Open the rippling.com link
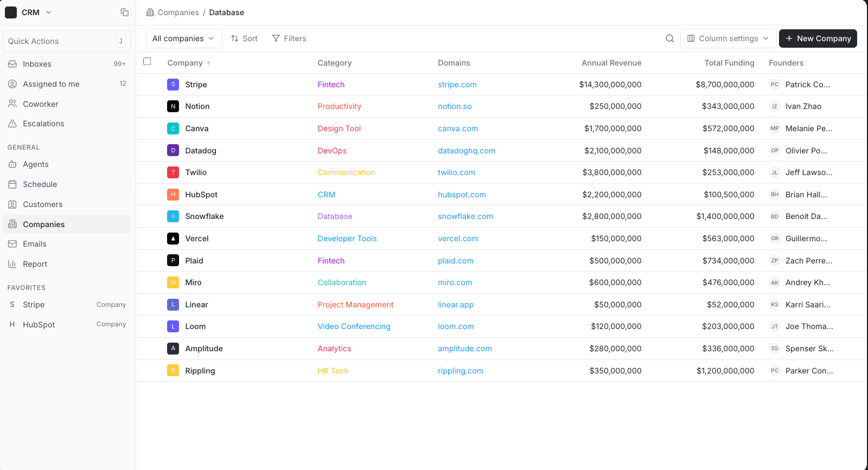The image size is (868, 470). pos(461,371)
